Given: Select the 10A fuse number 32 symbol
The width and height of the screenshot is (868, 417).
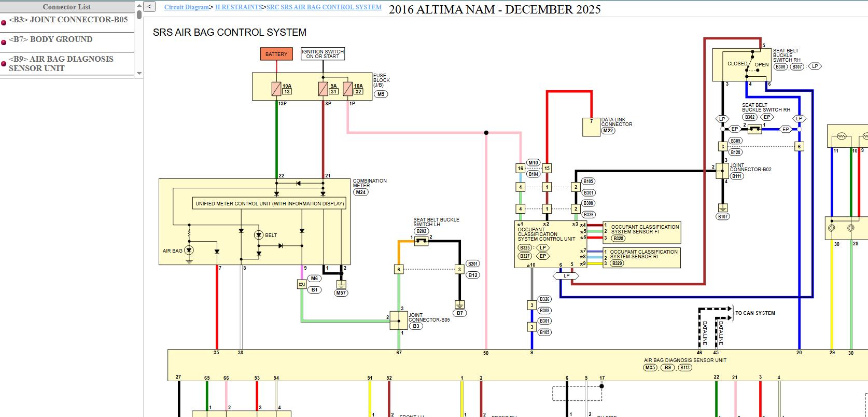Looking at the screenshot, I should (x=348, y=89).
